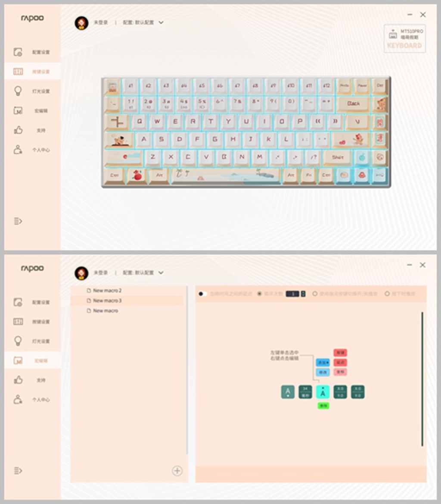Click thumbs-up support icon in bottom window sidebar
The height and width of the screenshot is (504, 441).
[x=18, y=380]
